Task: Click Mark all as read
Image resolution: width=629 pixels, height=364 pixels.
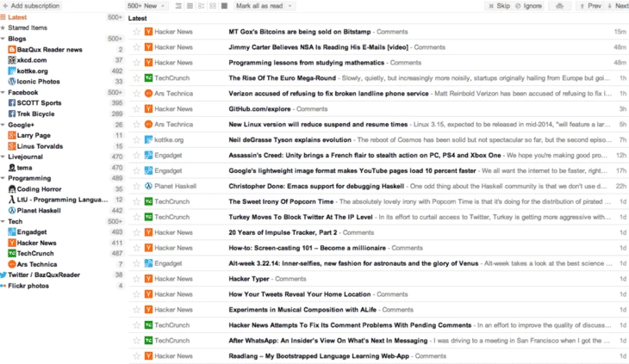Action: click(x=259, y=6)
